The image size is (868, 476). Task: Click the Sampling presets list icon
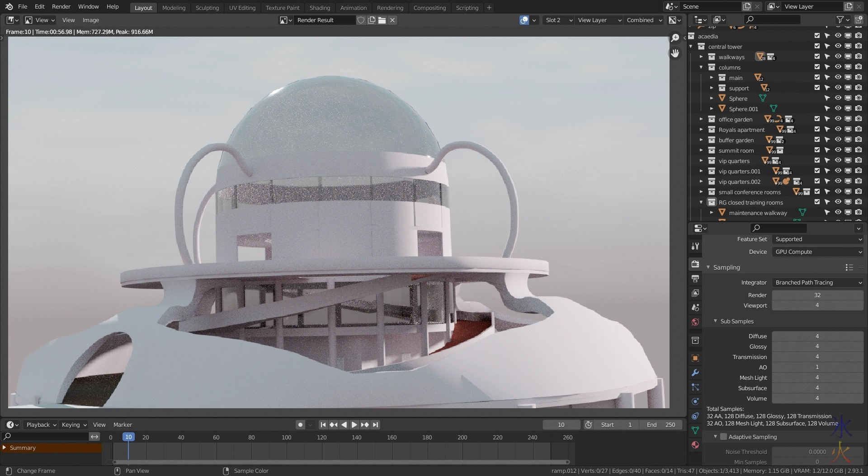point(849,267)
